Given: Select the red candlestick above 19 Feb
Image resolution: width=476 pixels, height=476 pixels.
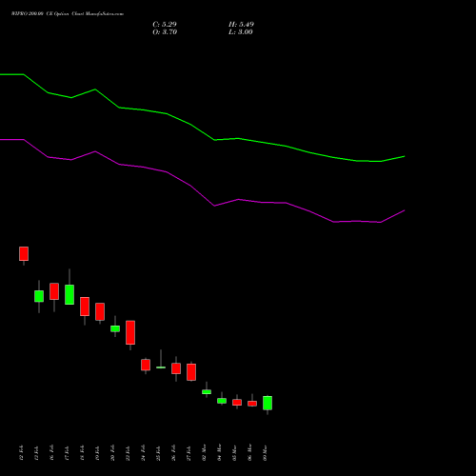Looking at the screenshot, I should click(100, 311).
